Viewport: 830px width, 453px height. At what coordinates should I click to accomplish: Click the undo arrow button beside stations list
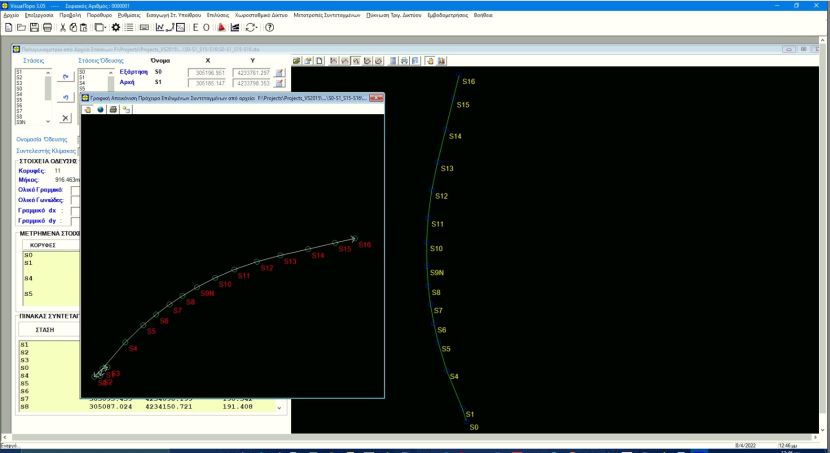tap(65, 96)
